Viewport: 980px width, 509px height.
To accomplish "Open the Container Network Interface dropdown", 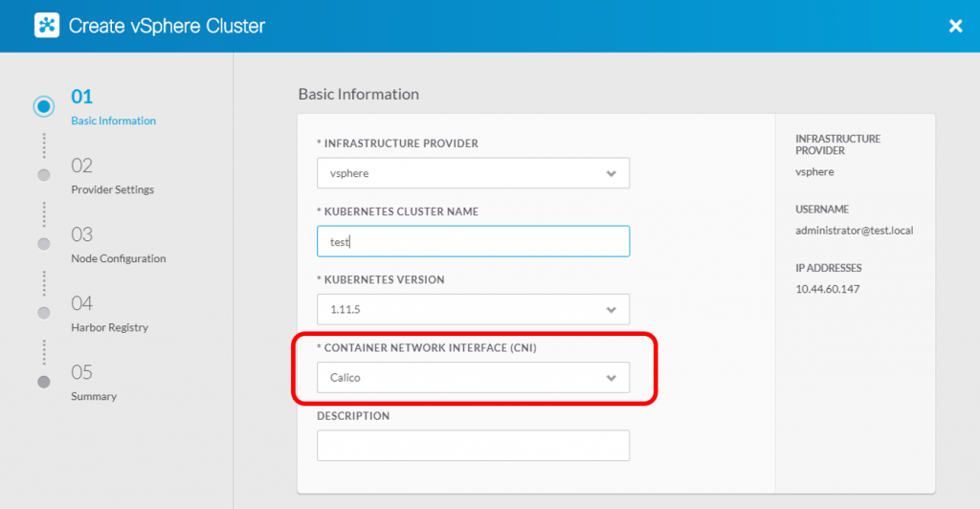I will click(473, 377).
